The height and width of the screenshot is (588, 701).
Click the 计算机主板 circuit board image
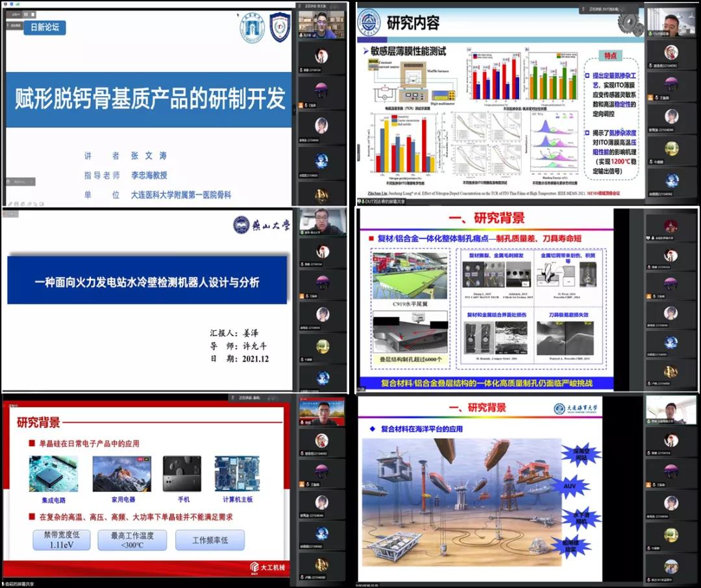[237, 474]
